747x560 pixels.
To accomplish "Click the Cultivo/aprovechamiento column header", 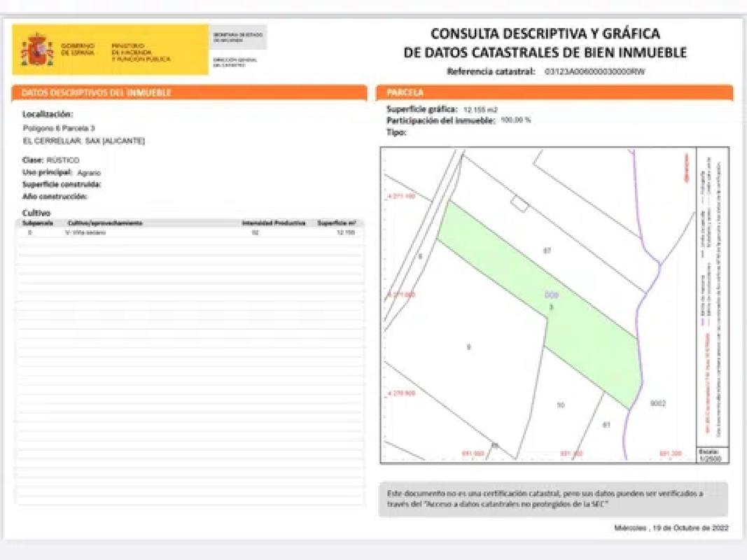I will pos(105,223).
